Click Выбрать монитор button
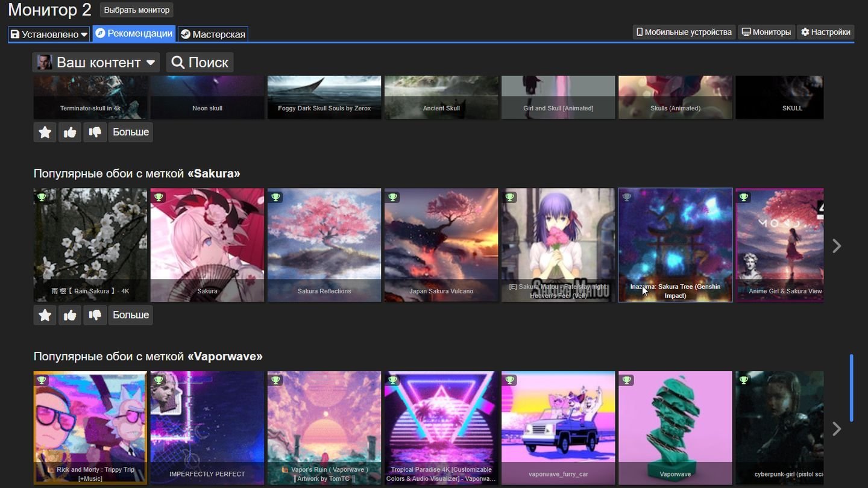Viewport: 868px width, 488px height. (137, 10)
